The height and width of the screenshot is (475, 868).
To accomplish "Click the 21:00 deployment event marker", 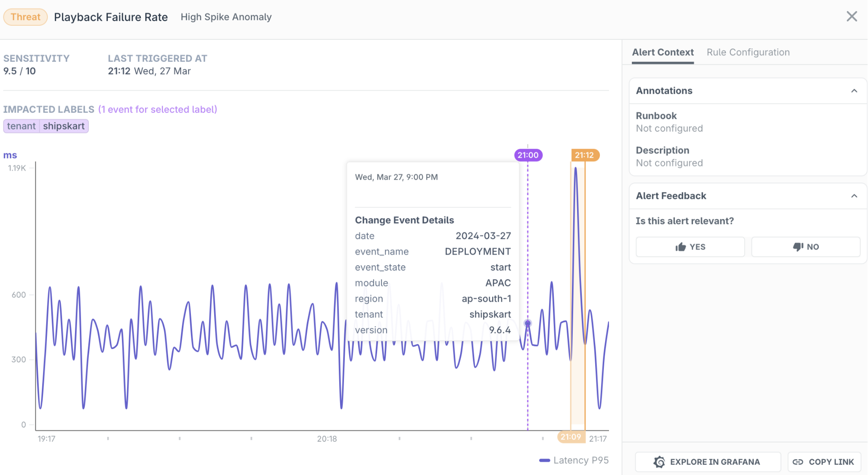I will (x=528, y=155).
